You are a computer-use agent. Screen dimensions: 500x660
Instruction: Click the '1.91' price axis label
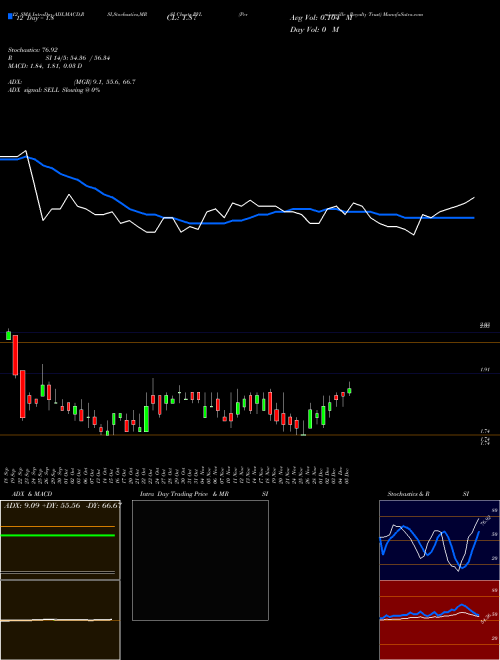point(485,370)
